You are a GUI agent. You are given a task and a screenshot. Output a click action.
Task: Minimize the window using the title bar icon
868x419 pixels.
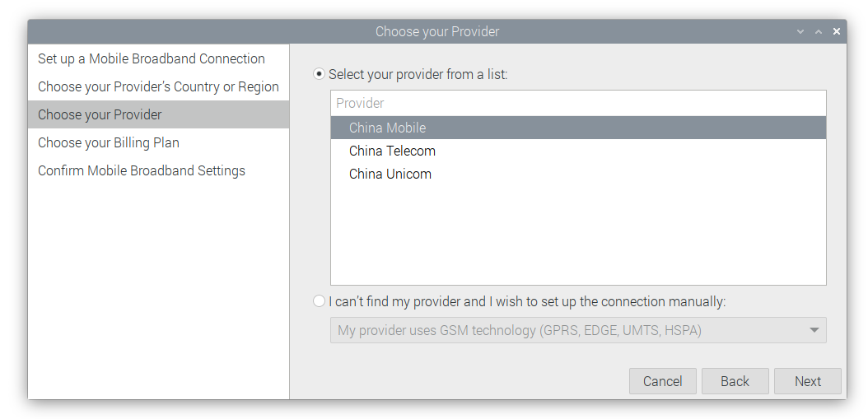point(800,32)
